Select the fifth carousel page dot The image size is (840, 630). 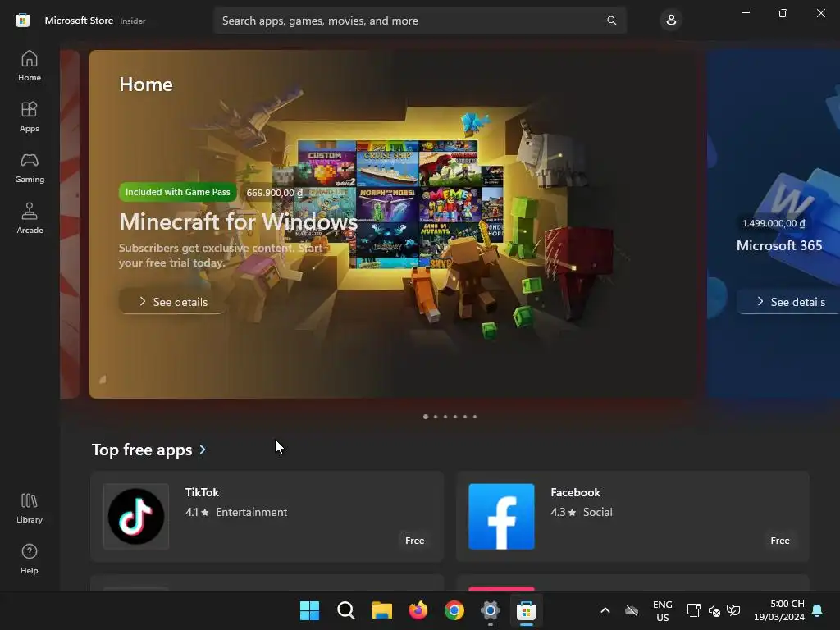point(465,416)
